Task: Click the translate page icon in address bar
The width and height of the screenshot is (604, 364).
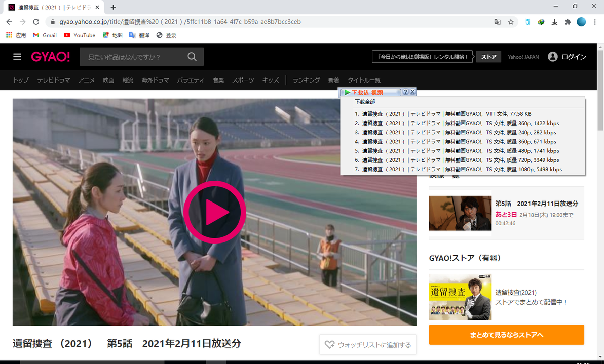Action: (497, 22)
